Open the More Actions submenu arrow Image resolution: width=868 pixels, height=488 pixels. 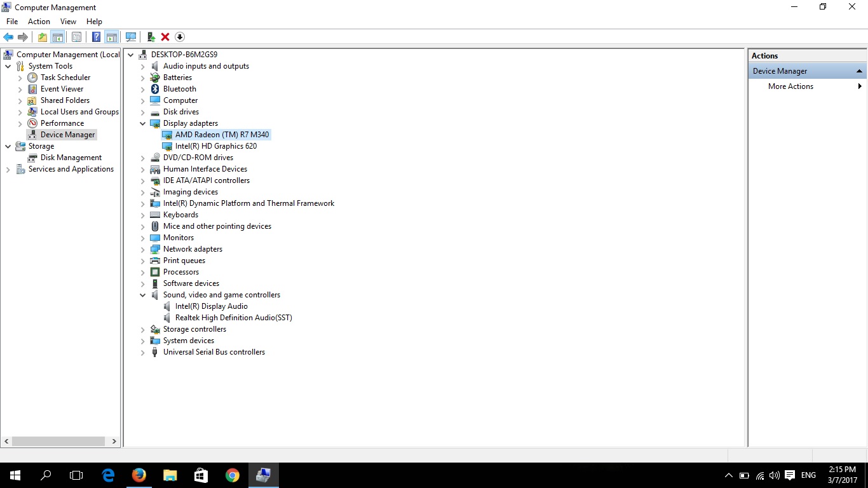860,86
